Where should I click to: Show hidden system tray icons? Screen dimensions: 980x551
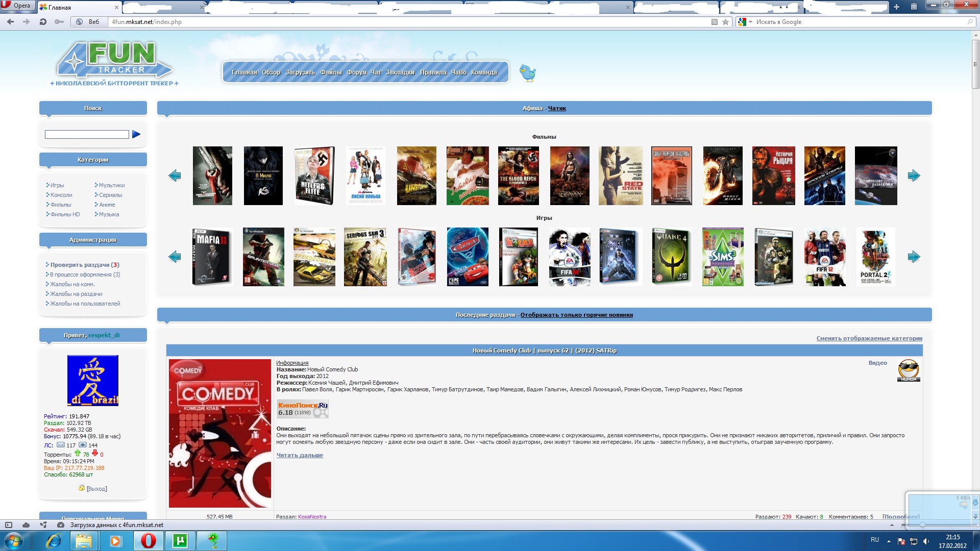coord(889,541)
